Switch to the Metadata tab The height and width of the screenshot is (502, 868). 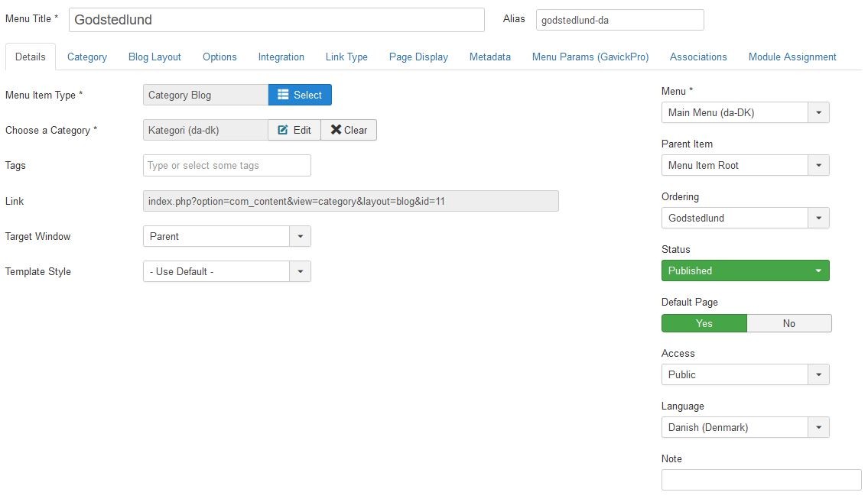[x=489, y=57]
